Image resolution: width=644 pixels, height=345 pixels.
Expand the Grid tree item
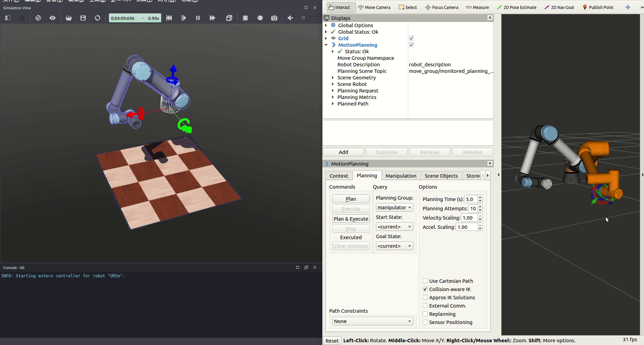pyautogui.click(x=326, y=38)
